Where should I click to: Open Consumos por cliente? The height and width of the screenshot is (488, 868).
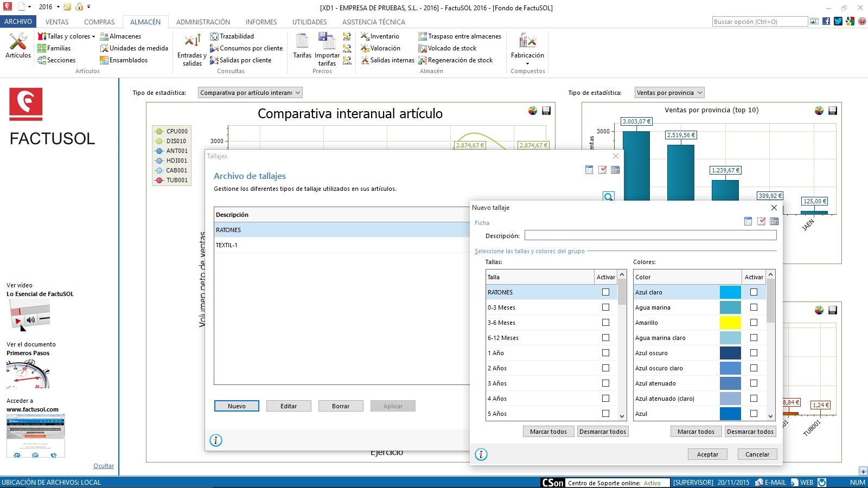coord(246,48)
